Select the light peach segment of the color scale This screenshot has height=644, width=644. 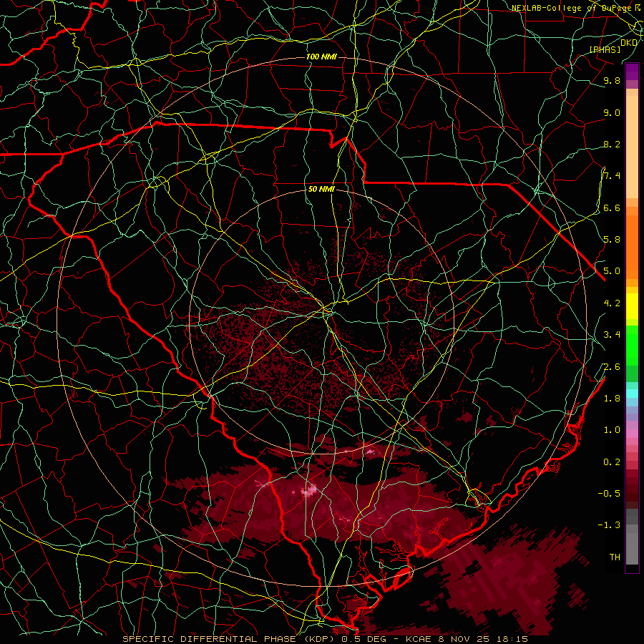(632, 148)
